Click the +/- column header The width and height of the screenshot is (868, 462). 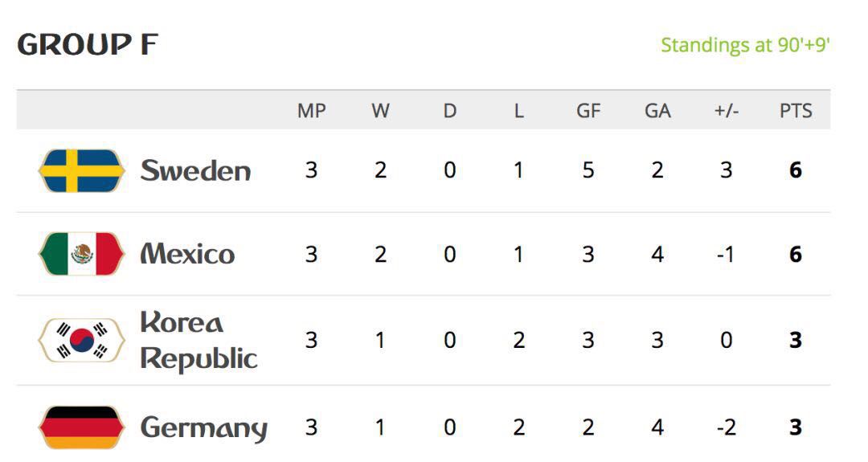(x=727, y=111)
